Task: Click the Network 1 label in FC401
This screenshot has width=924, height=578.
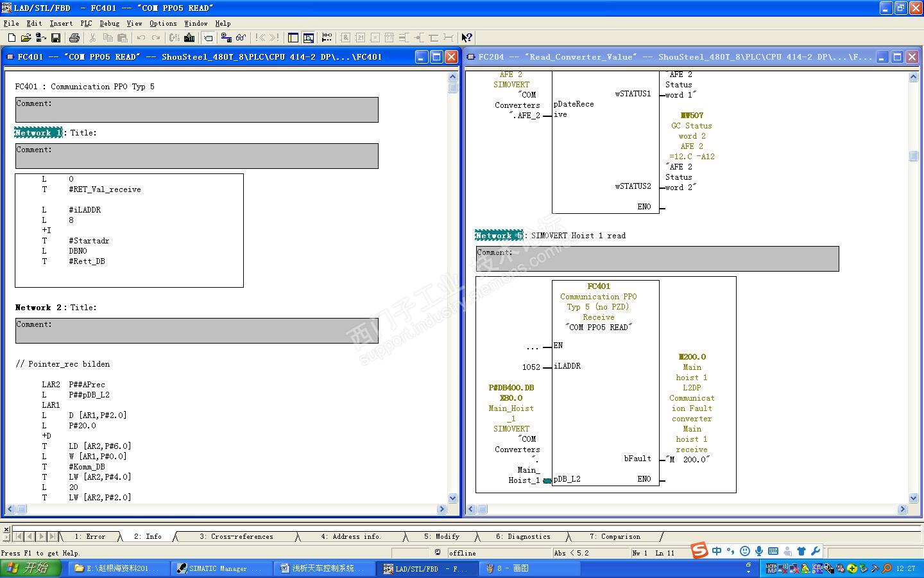Action: pos(38,133)
